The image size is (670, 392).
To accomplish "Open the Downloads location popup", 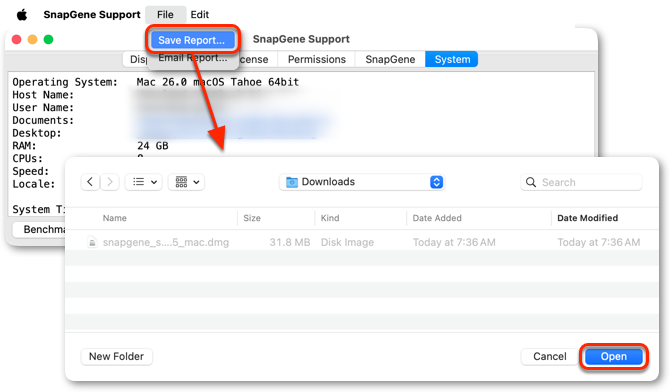I will (x=361, y=182).
